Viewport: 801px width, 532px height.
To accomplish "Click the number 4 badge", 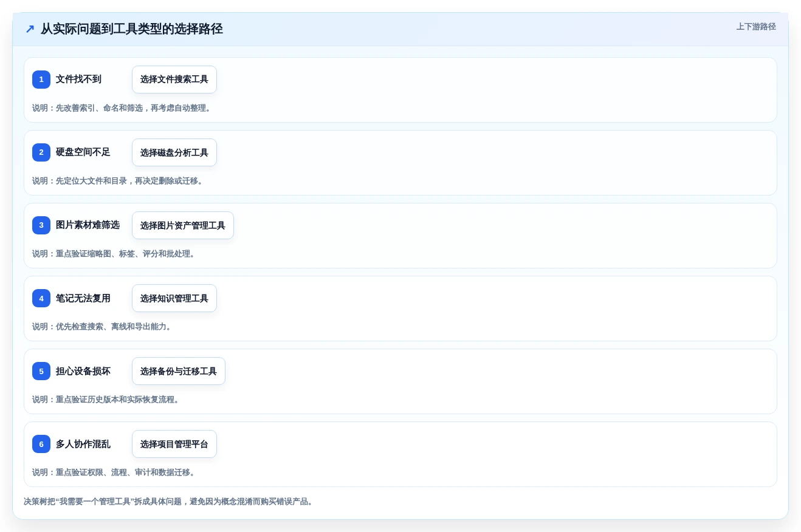I will (x=41, y=298).
